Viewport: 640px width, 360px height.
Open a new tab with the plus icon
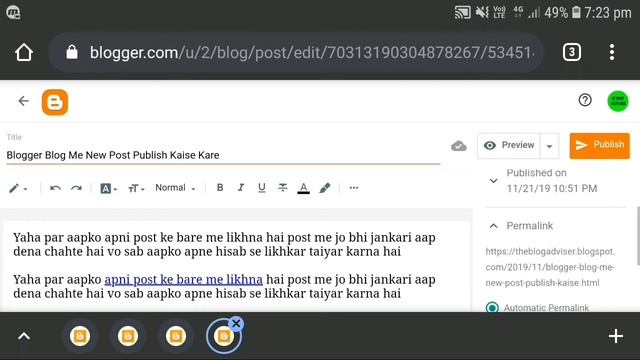[x=616, y=336]
